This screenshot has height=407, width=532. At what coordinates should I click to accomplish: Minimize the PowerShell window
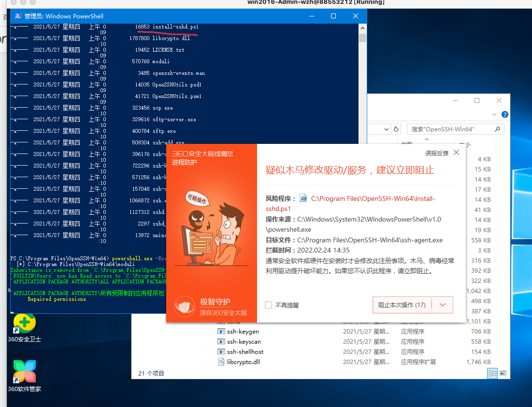click(312, 16)
